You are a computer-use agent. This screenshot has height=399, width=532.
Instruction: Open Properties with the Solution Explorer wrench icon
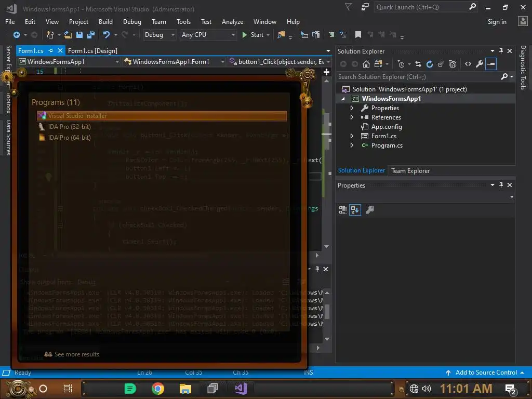pos(480,64)
